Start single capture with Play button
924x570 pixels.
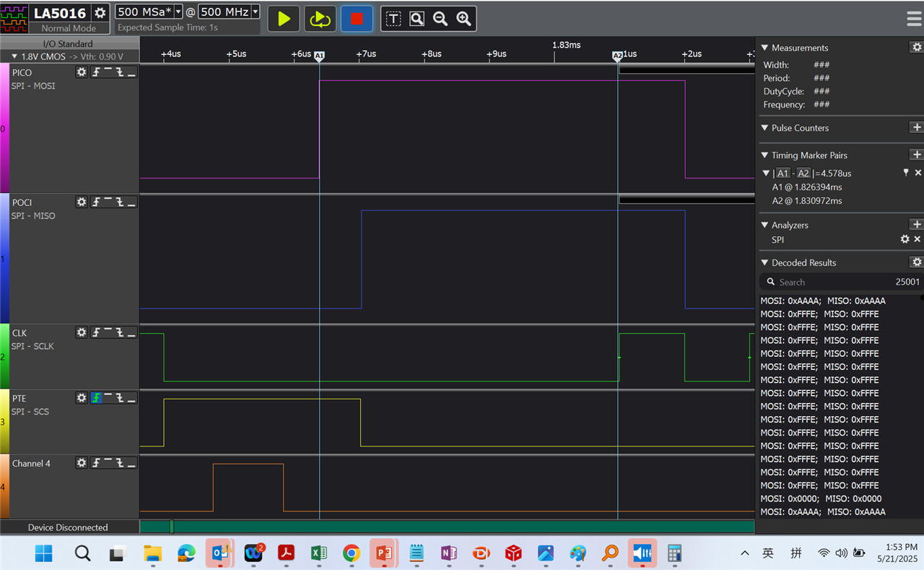(284, 19)
